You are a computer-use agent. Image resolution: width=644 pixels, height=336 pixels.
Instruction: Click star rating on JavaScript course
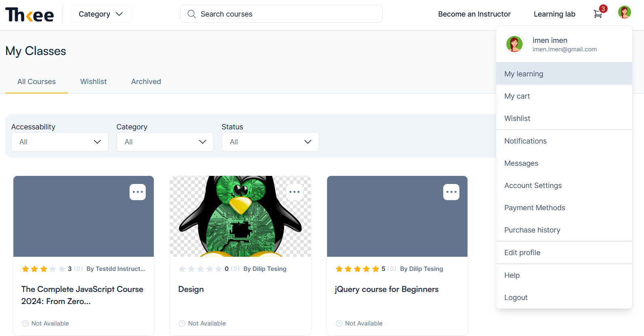click(x=43, y=269)
